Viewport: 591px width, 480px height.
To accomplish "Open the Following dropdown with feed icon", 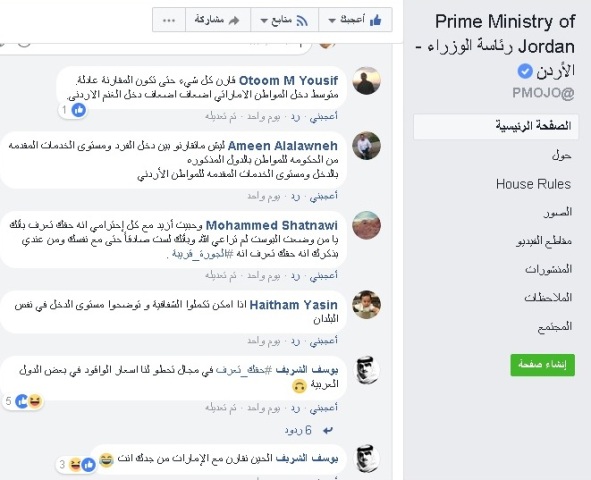I will [x=284, y=20].
